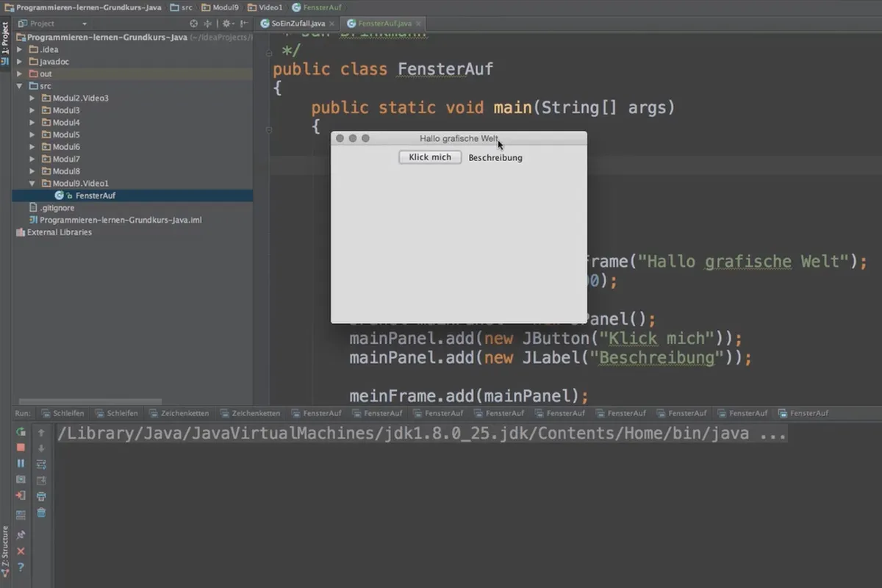Viewport: 882px width, 588px height.
Task: Collapse all nodes in the Project panel
Action: [x=208, y=24]
